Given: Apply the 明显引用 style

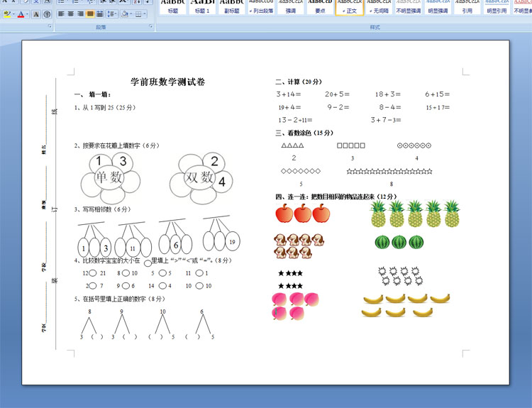Looking at the screenshot, I should [497, 7].
